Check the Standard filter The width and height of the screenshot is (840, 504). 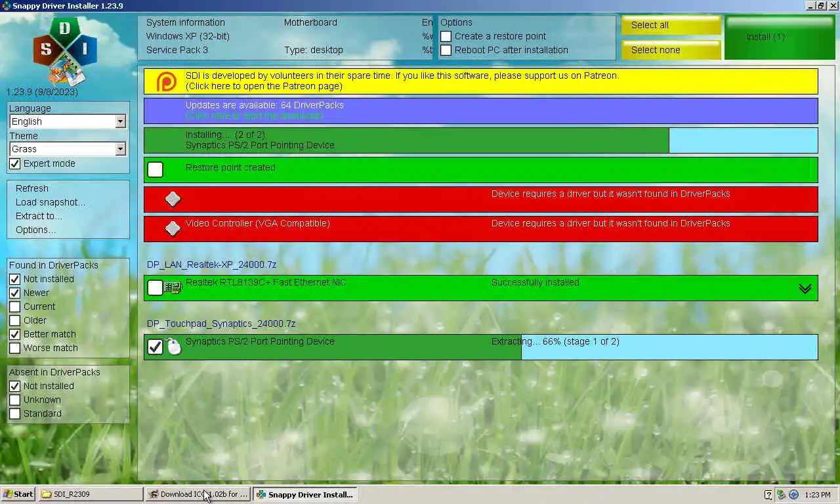15,414
